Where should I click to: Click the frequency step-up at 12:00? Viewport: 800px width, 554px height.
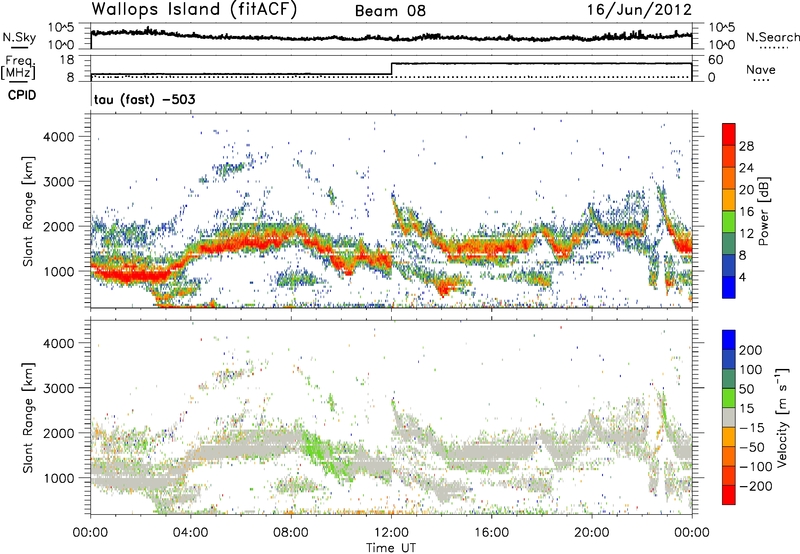pos(391,69)
